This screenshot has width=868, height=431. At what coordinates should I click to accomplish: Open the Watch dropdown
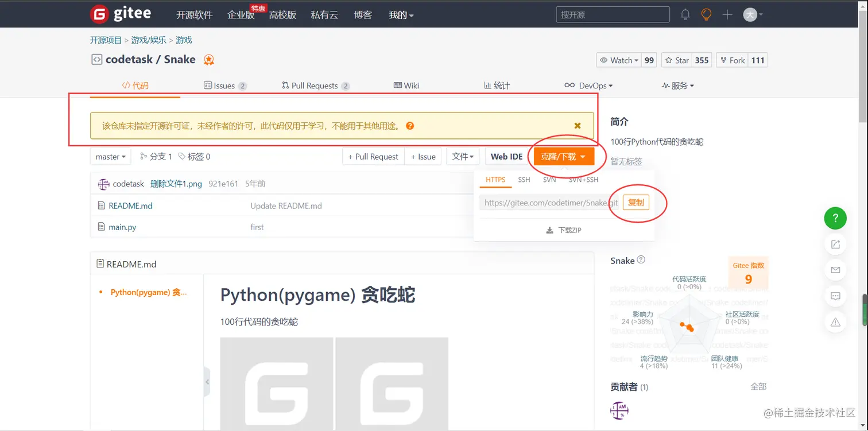619,60
